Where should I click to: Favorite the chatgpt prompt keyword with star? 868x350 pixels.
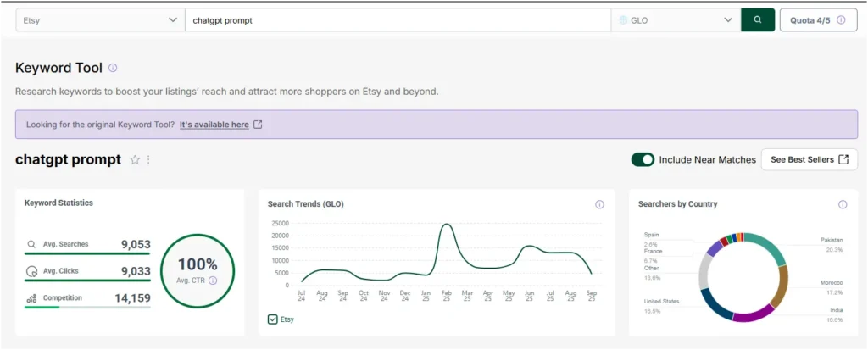(135, 159)
